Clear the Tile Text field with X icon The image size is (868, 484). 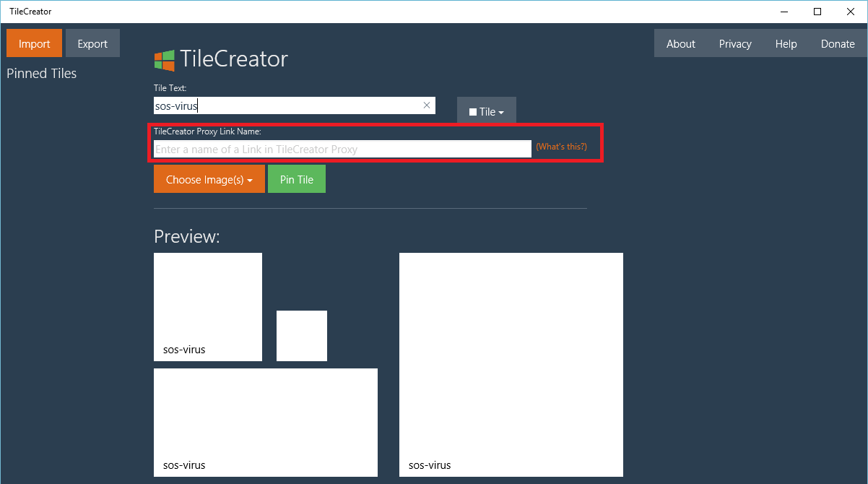tap(426, 105)
